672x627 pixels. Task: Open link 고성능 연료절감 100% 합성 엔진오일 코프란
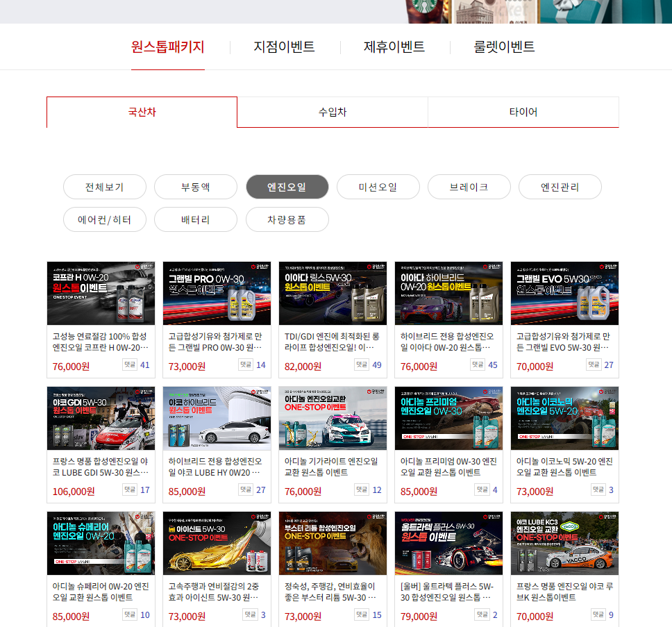[x=100, y=342]
